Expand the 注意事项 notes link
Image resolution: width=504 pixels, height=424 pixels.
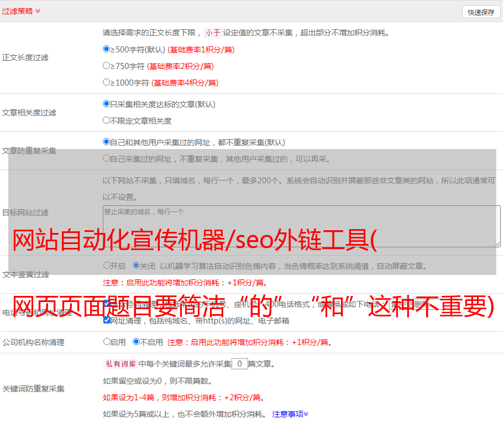coord(290,414)
